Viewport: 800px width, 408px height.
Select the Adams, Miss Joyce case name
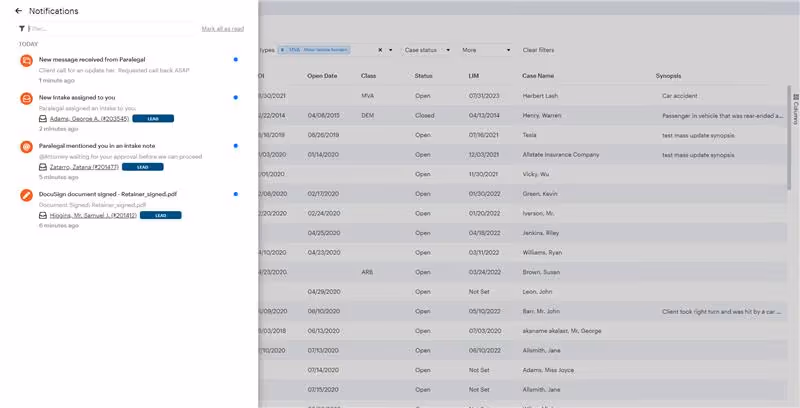548,370
